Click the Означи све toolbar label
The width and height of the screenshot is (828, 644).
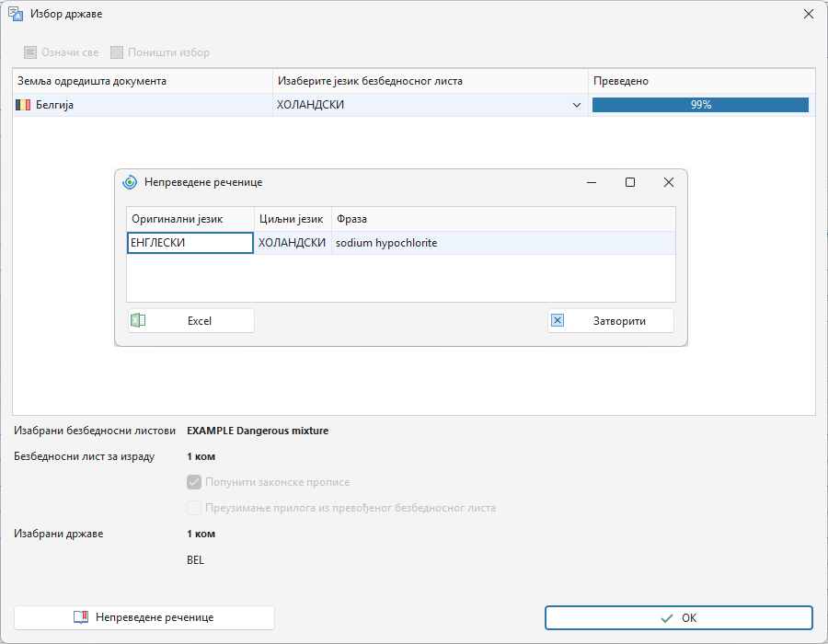(70, 52)
